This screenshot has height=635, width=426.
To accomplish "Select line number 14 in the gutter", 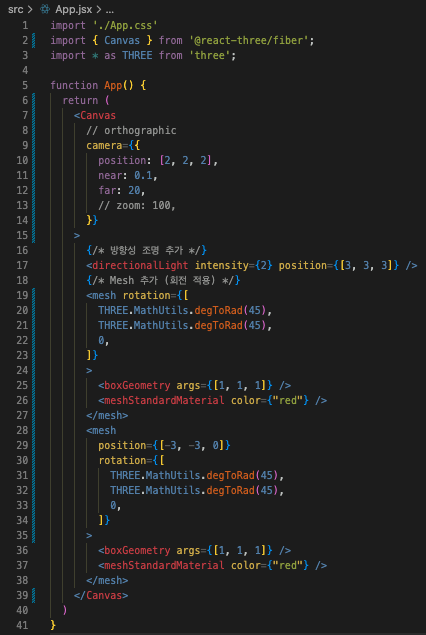I will 22,220.
